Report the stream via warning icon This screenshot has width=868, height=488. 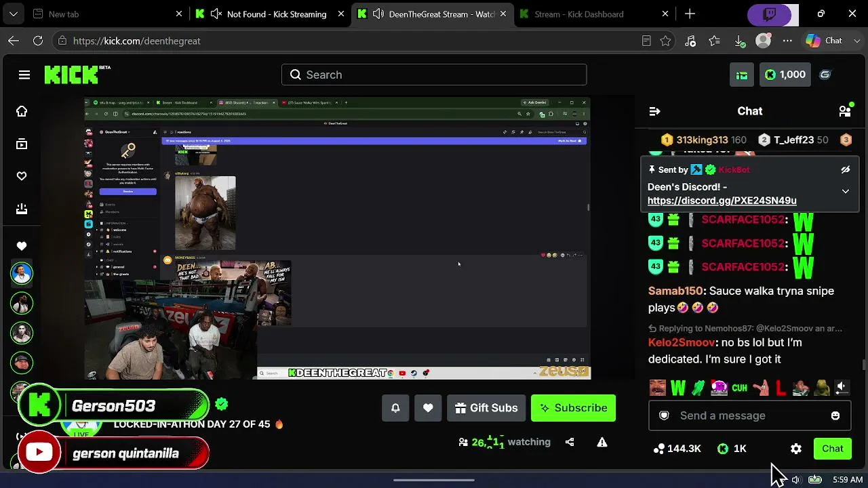[x=601, y=442]
